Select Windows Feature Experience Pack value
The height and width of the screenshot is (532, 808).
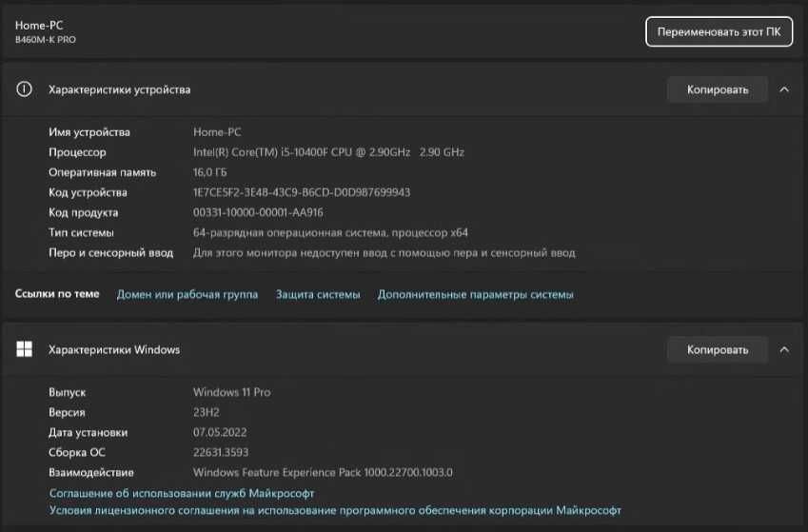click(x=323, y=472)
